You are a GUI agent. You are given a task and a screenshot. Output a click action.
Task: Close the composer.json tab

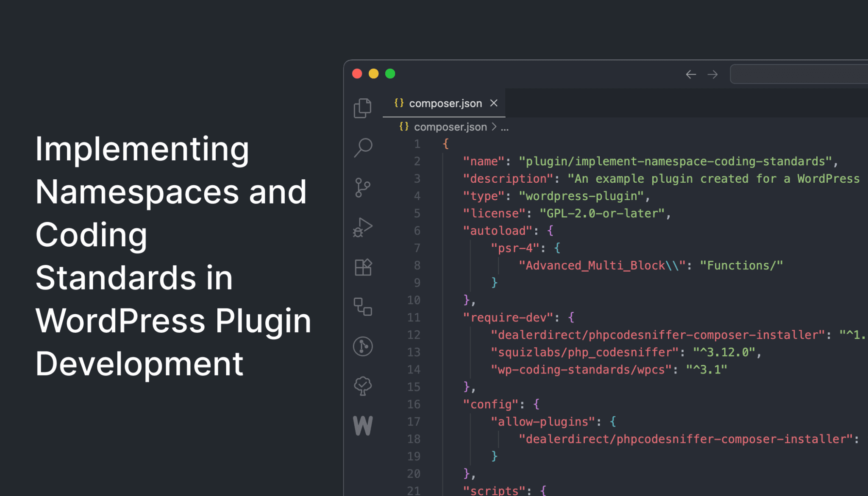coord(494,103)
